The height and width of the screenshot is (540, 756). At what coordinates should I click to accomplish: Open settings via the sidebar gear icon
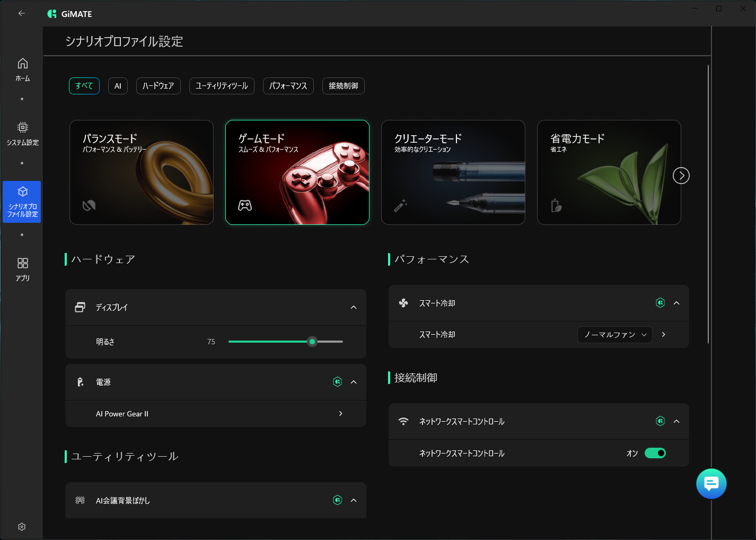[22, 527]
